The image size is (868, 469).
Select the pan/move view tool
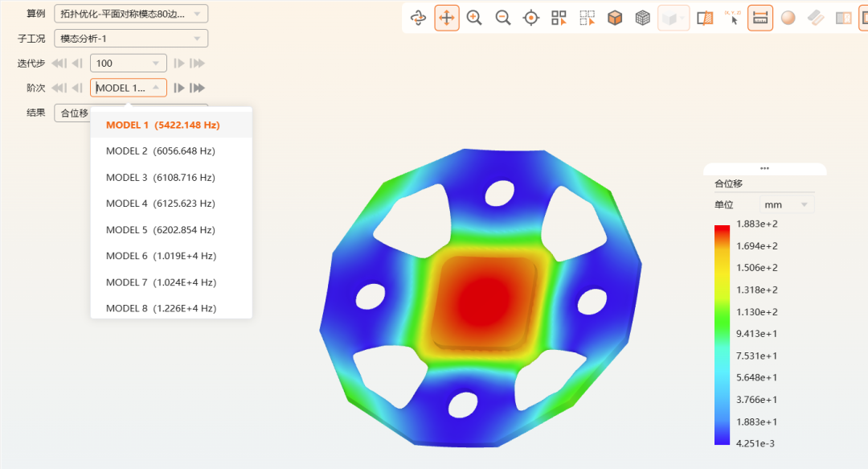tap(447, 18)
